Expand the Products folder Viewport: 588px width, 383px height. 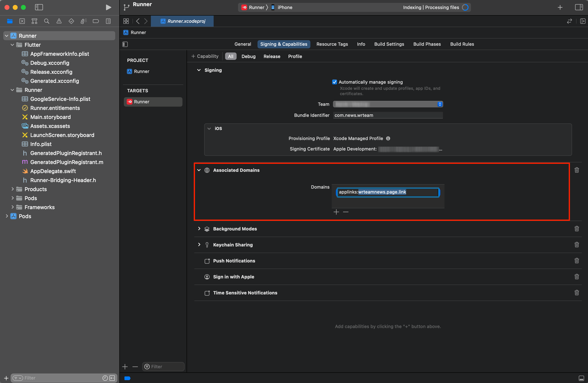12,189
